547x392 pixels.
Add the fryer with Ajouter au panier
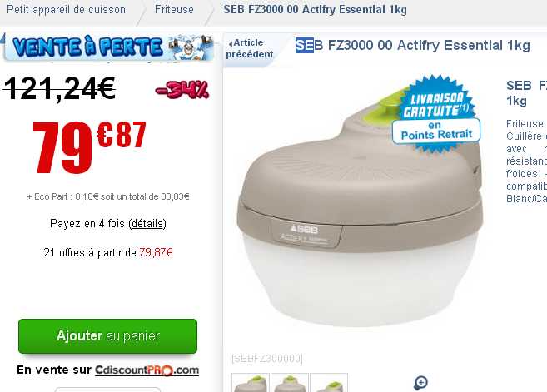[107, 336]
